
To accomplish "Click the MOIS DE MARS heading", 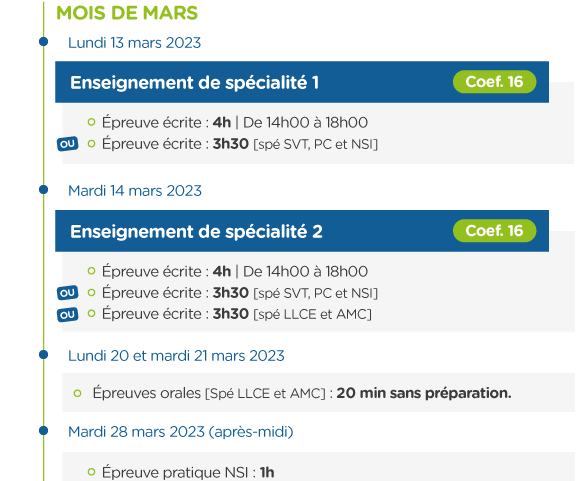I will tap(127, 13).
